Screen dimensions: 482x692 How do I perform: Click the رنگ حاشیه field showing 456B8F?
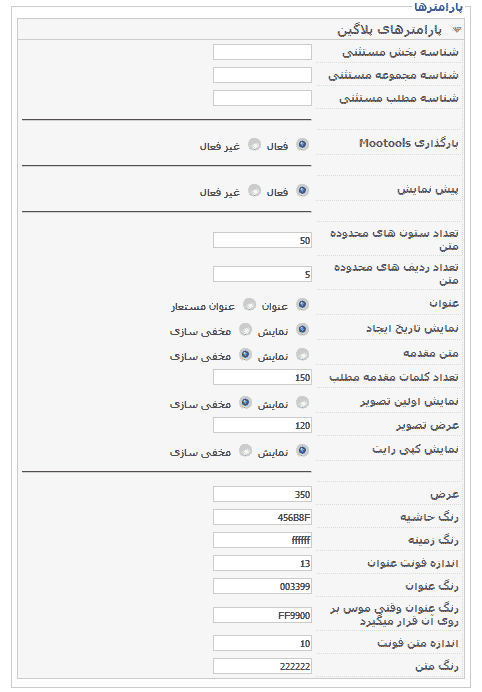click(262, 517)
